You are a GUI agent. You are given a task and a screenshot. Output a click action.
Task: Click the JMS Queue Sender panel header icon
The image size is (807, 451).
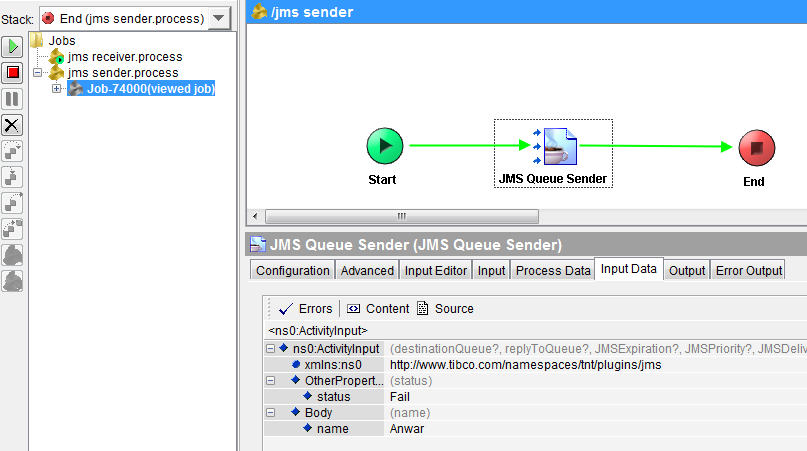click(x=258, y=244)
